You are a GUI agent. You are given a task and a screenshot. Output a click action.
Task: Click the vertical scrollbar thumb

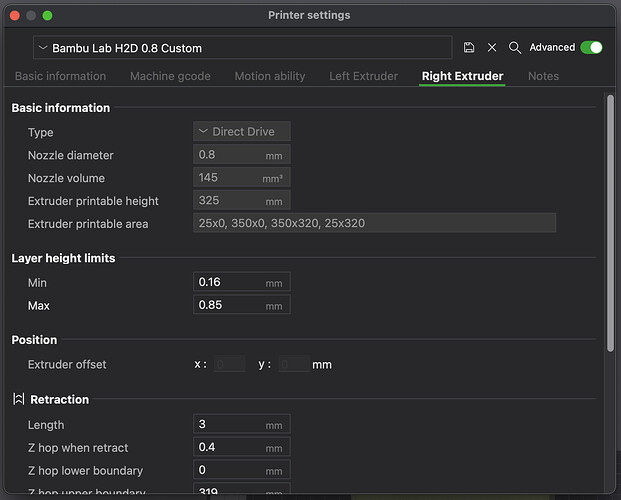tap(610, 223)
